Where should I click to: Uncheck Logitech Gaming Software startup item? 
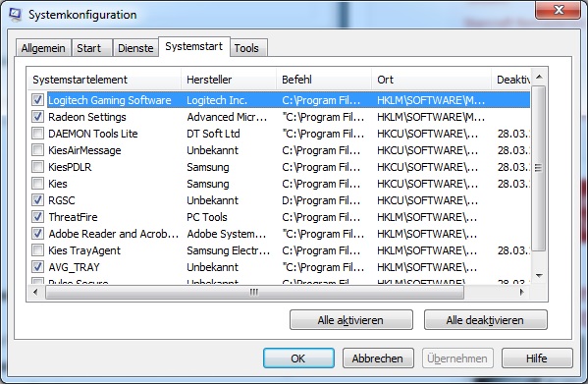37,100
